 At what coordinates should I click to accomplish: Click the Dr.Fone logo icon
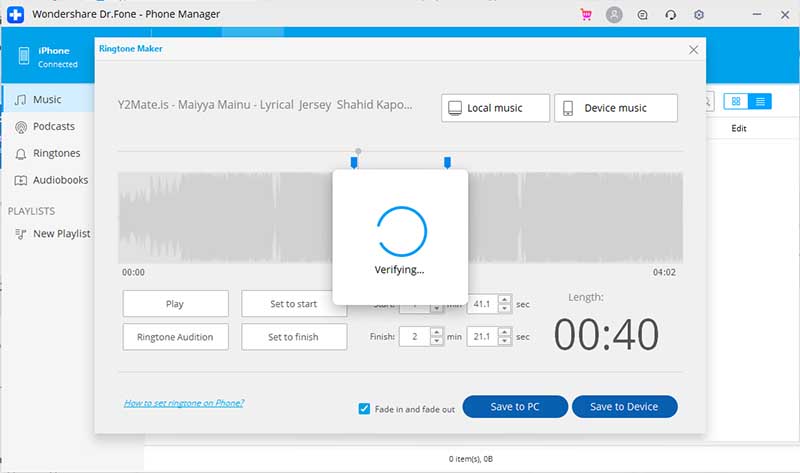pyautogui.click(x=15, y=14)
